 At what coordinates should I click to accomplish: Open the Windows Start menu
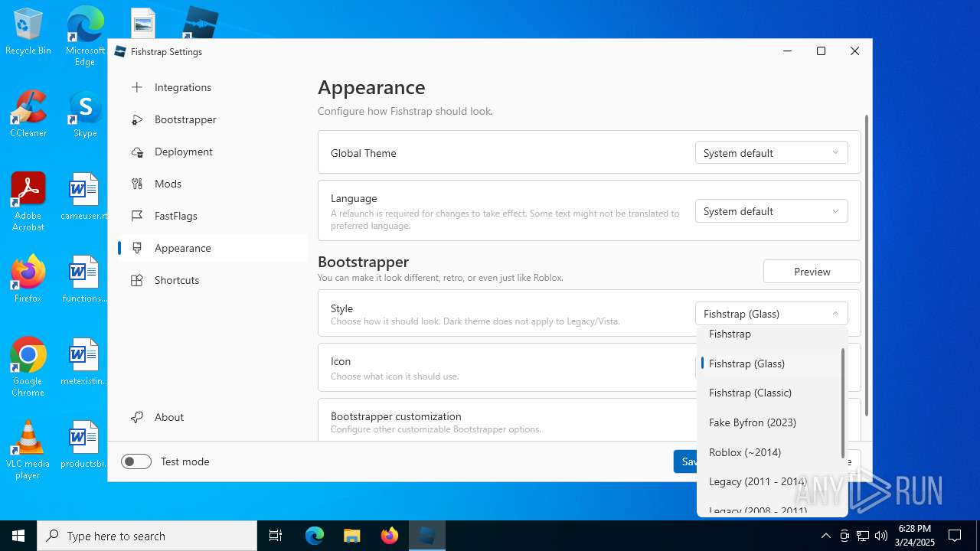tap(18, 536)
